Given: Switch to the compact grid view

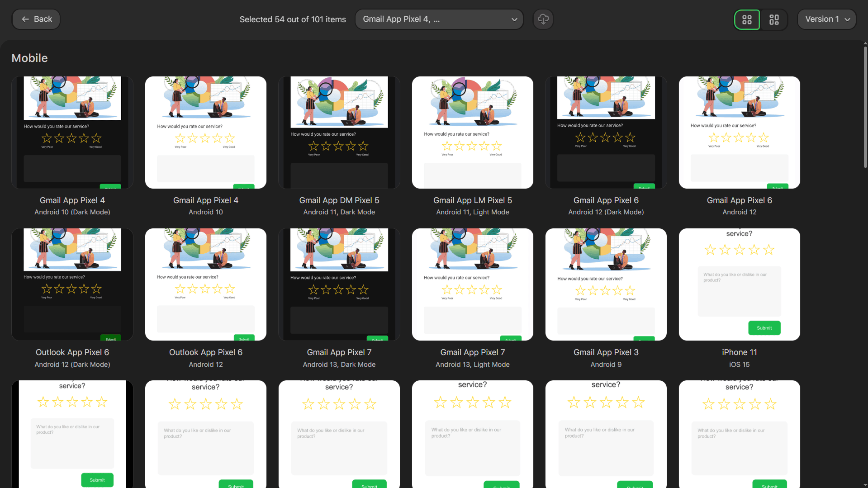Looking at the screenshot, I should tap(774, 19).
